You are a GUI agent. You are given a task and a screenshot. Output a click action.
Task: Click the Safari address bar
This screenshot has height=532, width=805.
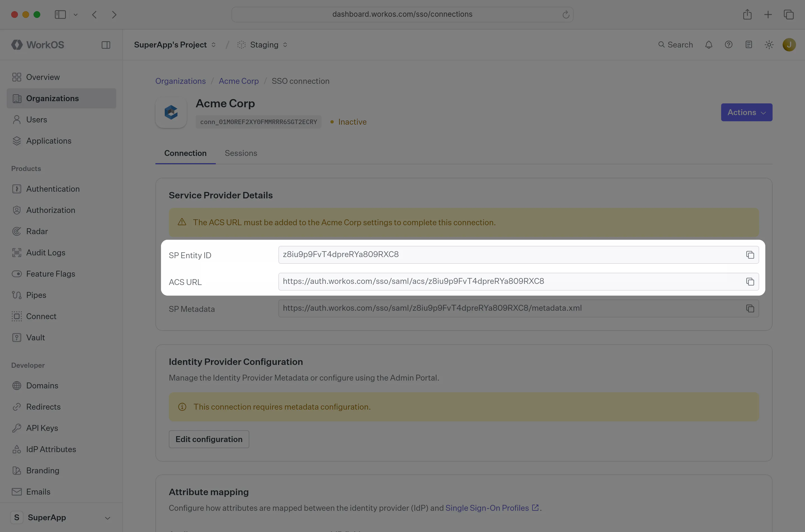(x=402, y=15)
